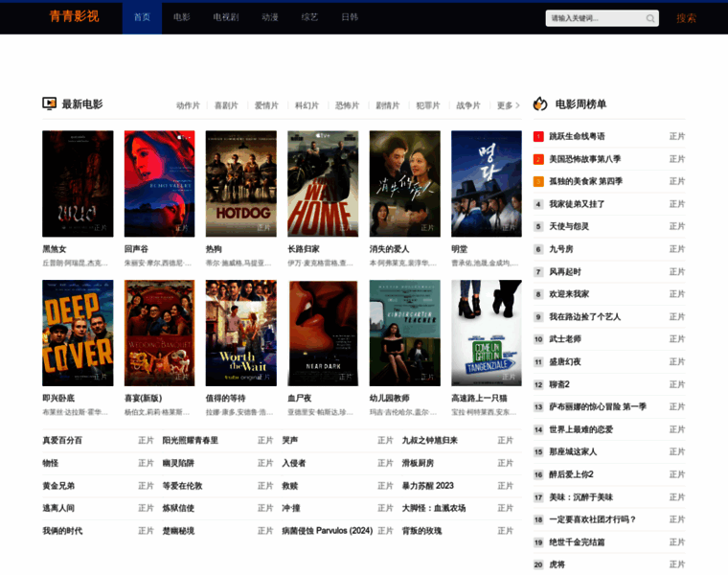Open the Worth the Wait poster
This screenshot has height=575, width=728.
[241, 333]
